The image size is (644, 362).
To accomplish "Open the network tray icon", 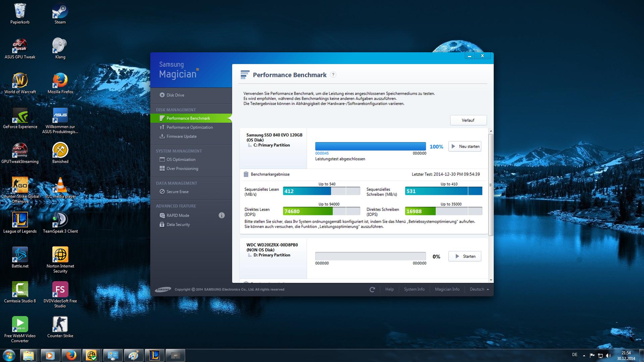I will click(x=600, y=355).
